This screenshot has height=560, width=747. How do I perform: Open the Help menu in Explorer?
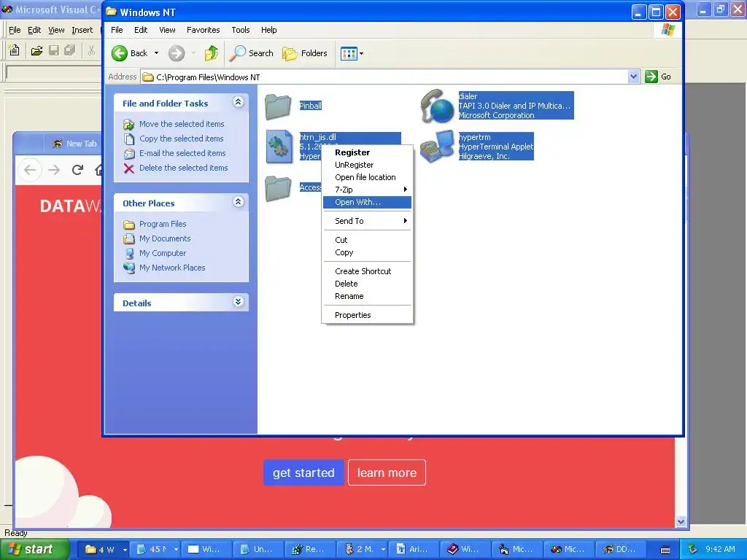[268, 30]
